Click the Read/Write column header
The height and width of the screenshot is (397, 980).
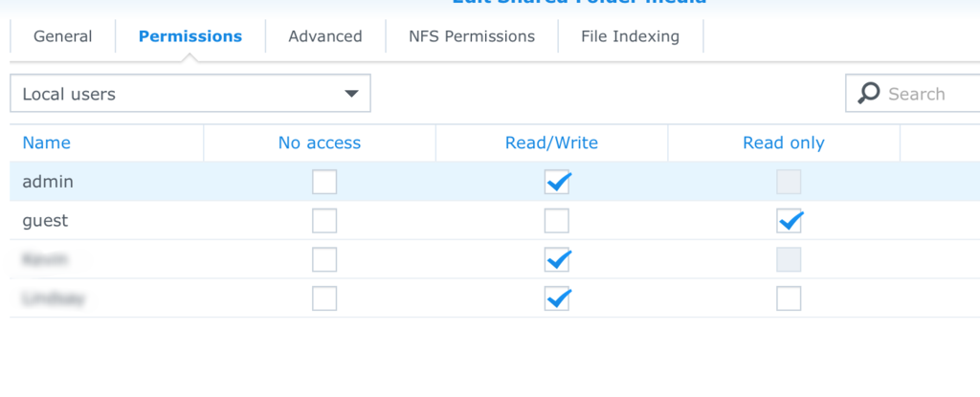pyautogui.click(x=551, y=143)
